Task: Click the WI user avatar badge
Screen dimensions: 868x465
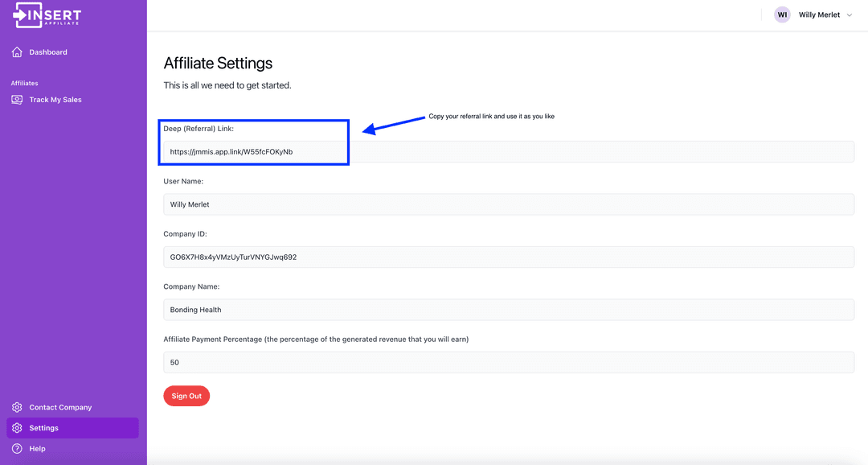Action: (x=782, y=14)
